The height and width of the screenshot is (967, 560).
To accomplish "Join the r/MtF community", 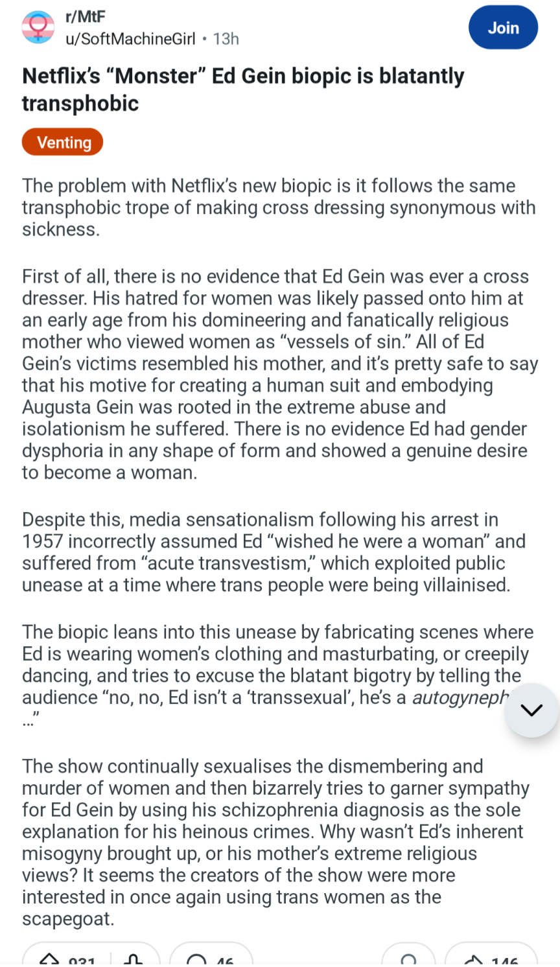I will coord(503,27).
